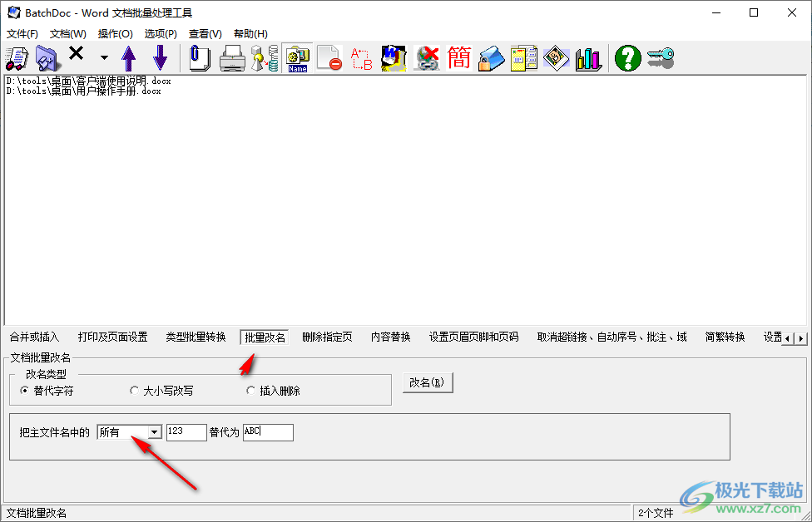812x522 pixels.
Task: Click 文档批量改名 status bar text
Action: tap(37, 513)
